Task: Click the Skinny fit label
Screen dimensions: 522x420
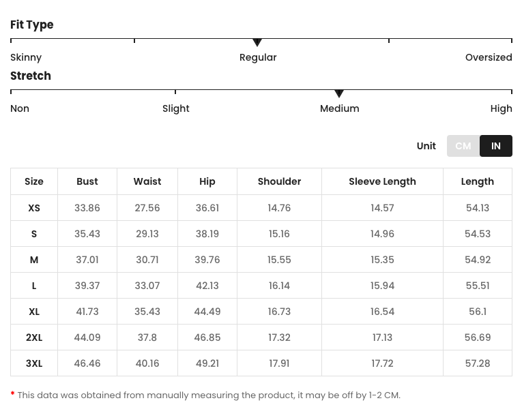Action: click(26, 57)
